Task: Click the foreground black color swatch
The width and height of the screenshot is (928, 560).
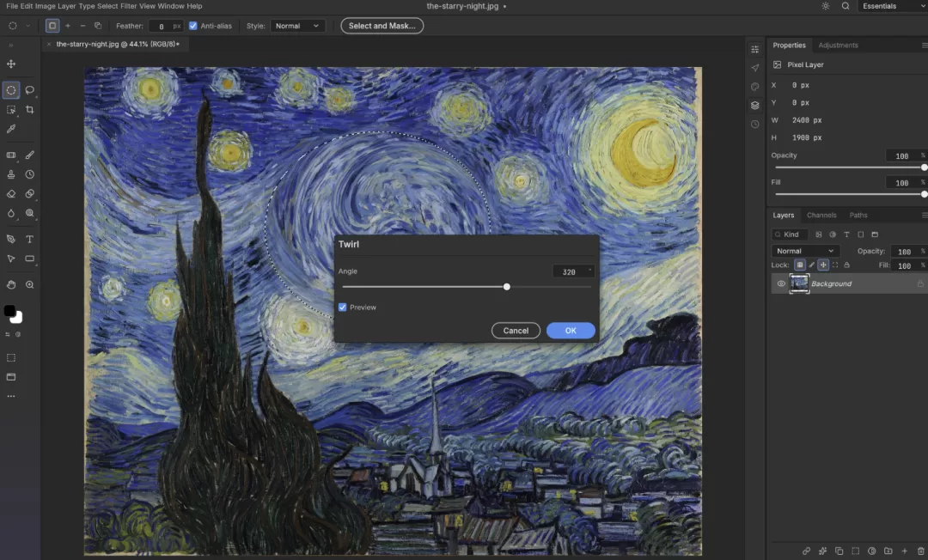Action: (x=9, y=310)
